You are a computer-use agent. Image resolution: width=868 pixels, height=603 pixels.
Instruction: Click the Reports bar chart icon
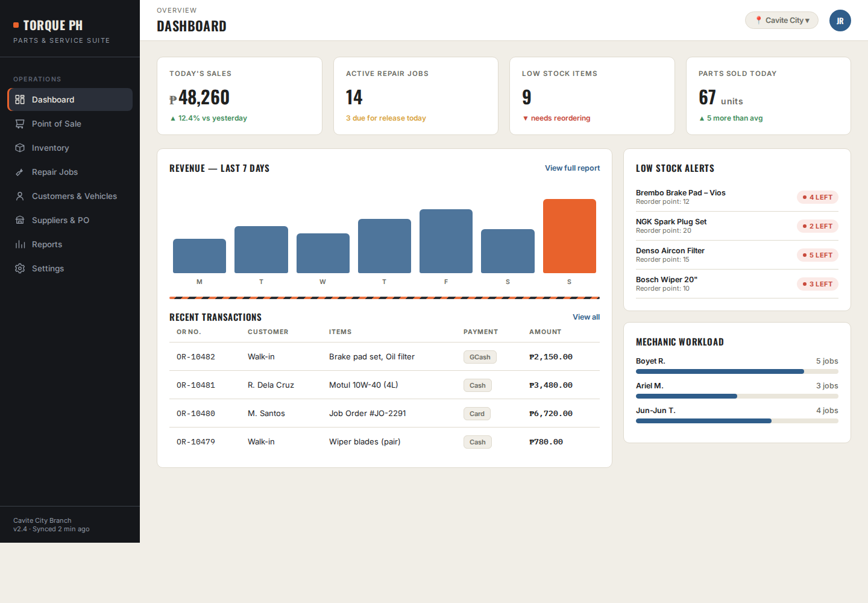20,244
